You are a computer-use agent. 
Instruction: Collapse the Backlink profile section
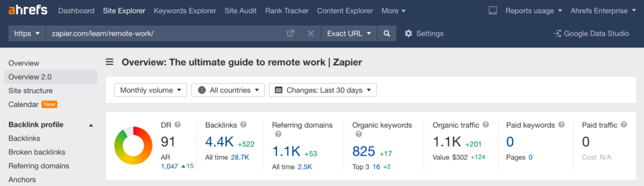pos(91,125)
